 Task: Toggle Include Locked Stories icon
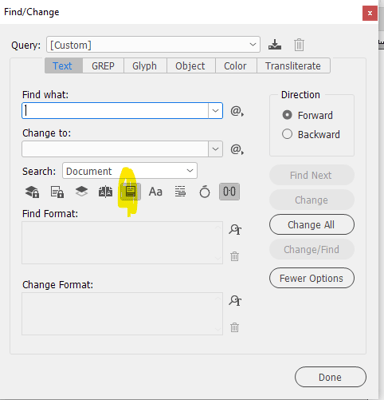[x=57, y=192]
